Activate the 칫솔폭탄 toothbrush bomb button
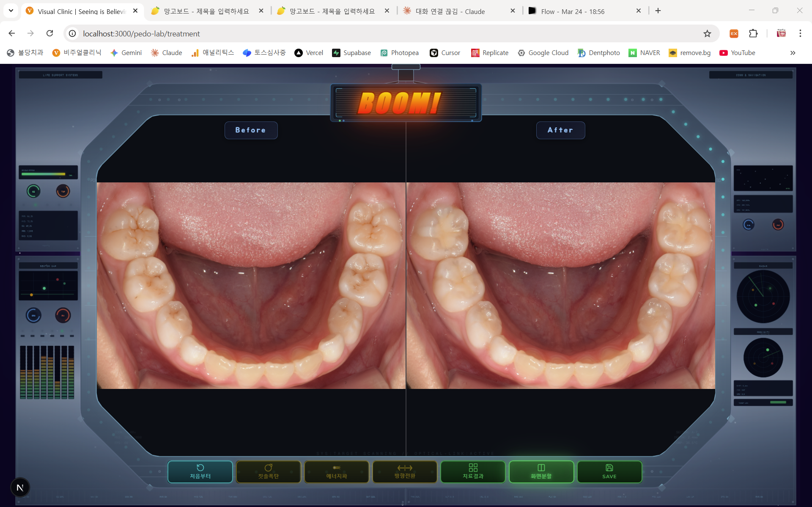This screenshot has height=507, width=812. pos(268,471)
